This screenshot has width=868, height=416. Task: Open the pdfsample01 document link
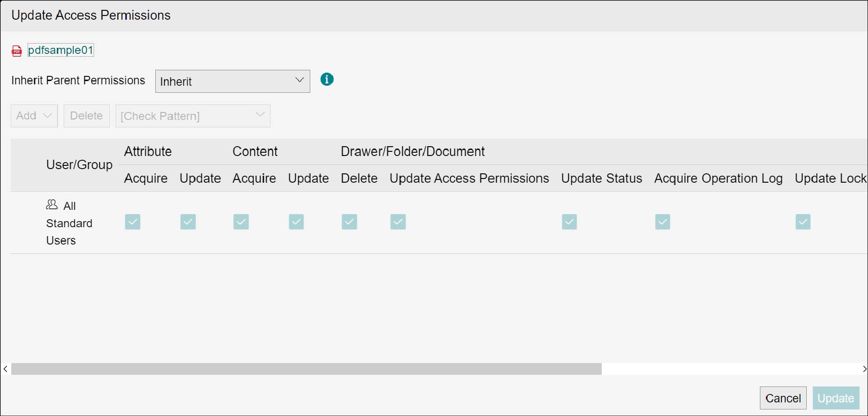(61, 50)
